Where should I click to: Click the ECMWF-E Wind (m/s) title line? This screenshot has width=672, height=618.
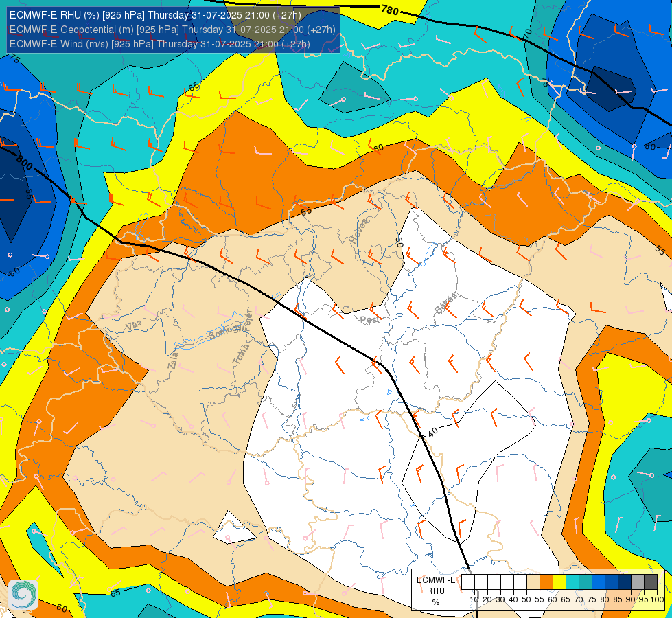159,44
